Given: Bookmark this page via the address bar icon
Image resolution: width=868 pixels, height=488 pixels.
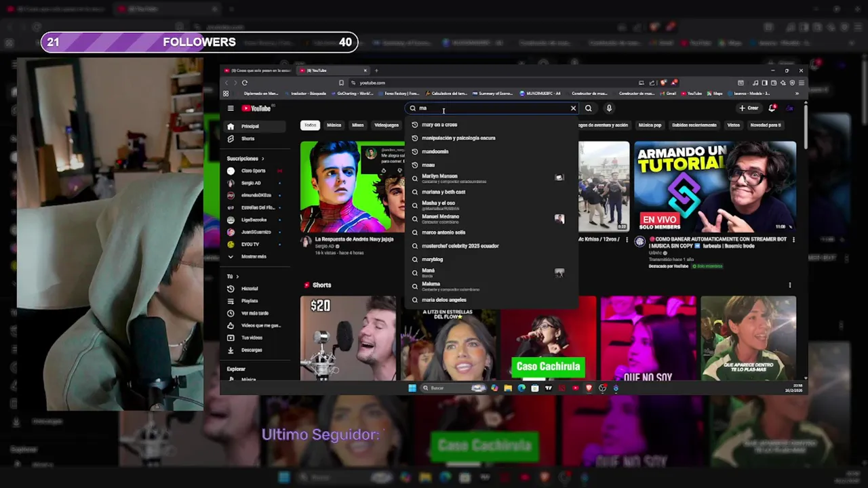Looking at the screenshot, I should 341,83.
